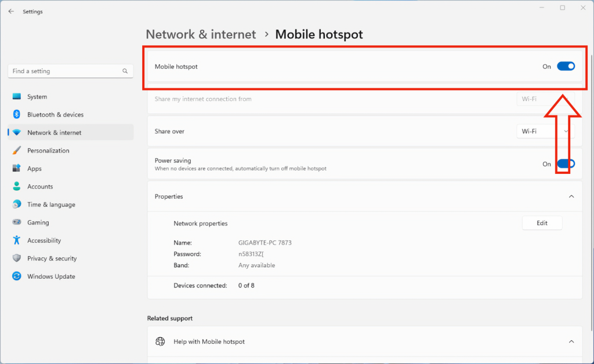Click the Windows Update sync icon

17,276
